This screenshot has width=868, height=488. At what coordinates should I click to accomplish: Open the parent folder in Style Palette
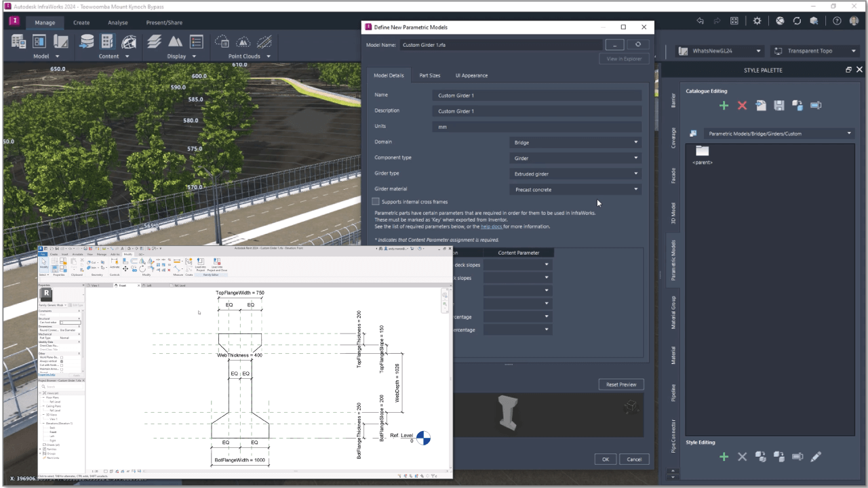(702, 155)
